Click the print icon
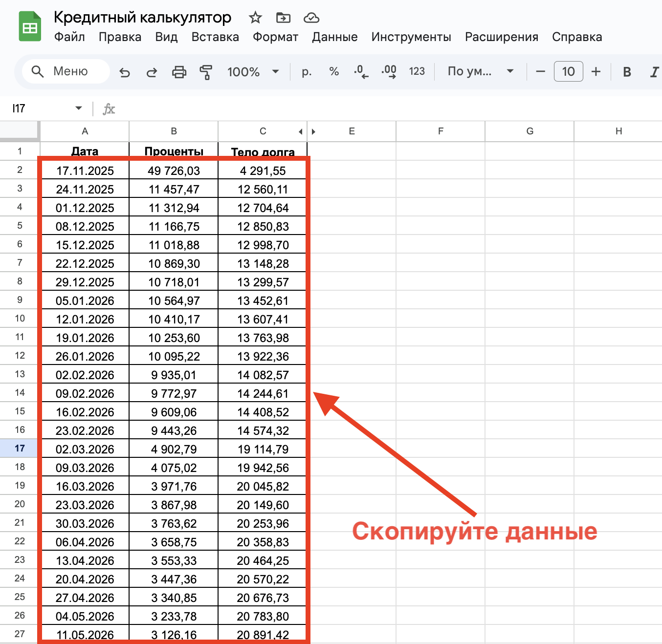This screenshot has width=662, height=644. (x=179, y=72)
